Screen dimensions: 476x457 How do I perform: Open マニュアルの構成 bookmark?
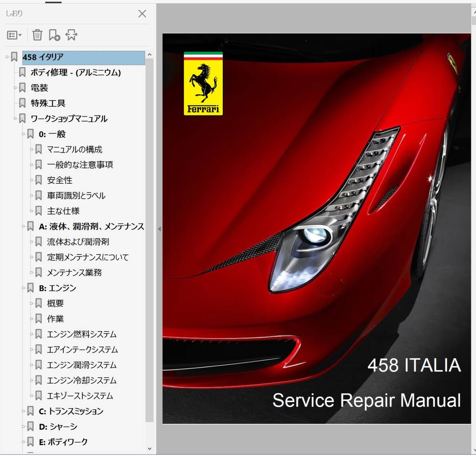[75, 149]
